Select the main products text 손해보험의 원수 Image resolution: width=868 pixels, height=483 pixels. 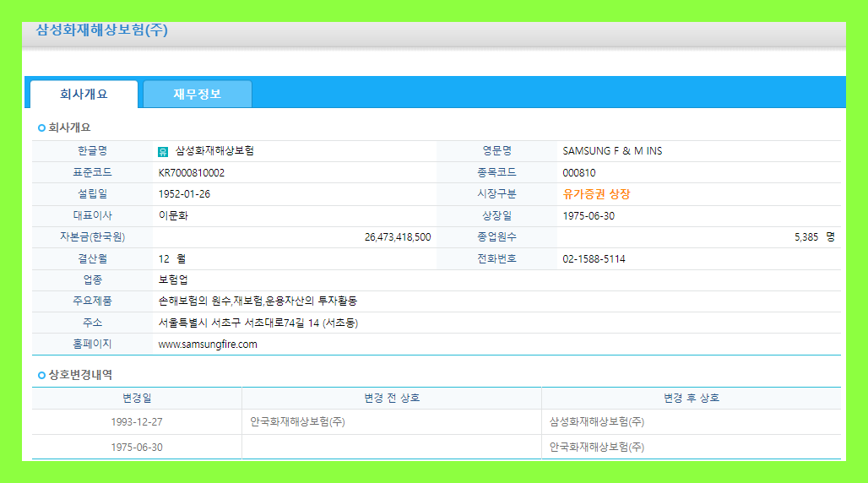(x=194, y=301)
